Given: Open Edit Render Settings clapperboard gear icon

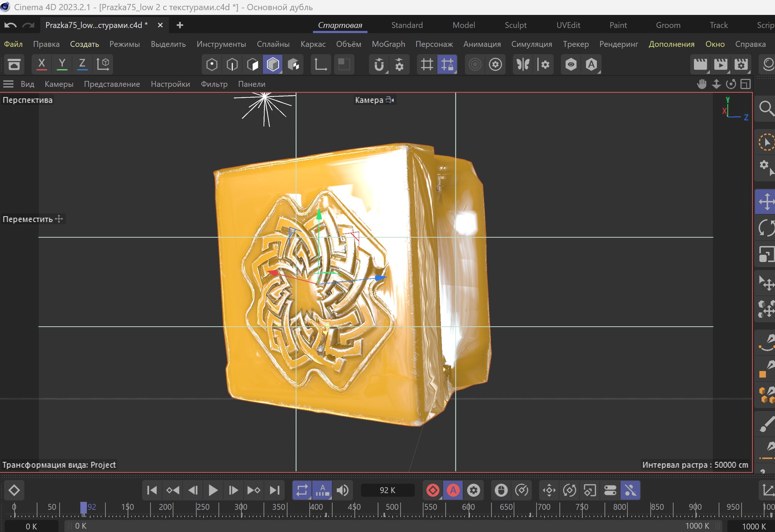Looking at the screenshot, I should (x=741, y=65).
